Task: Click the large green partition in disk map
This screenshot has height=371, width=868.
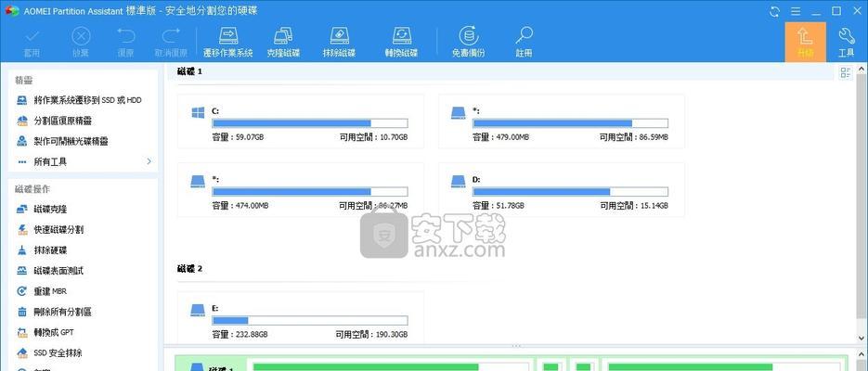Action: click(392, 366)
